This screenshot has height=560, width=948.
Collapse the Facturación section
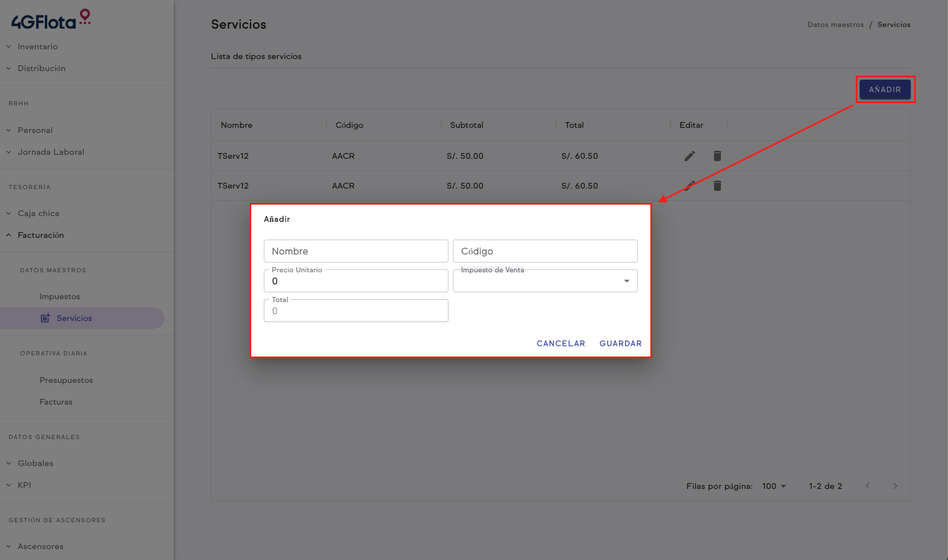coord(40,235)
